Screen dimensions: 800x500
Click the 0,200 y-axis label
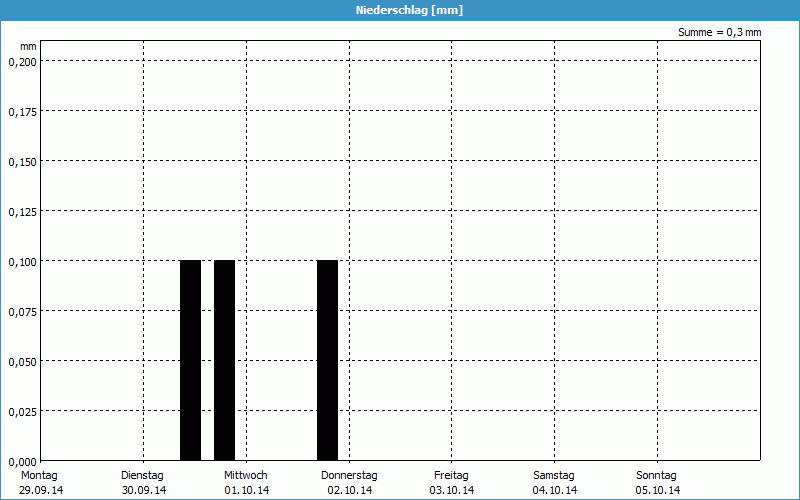click(x=22, y=62)
